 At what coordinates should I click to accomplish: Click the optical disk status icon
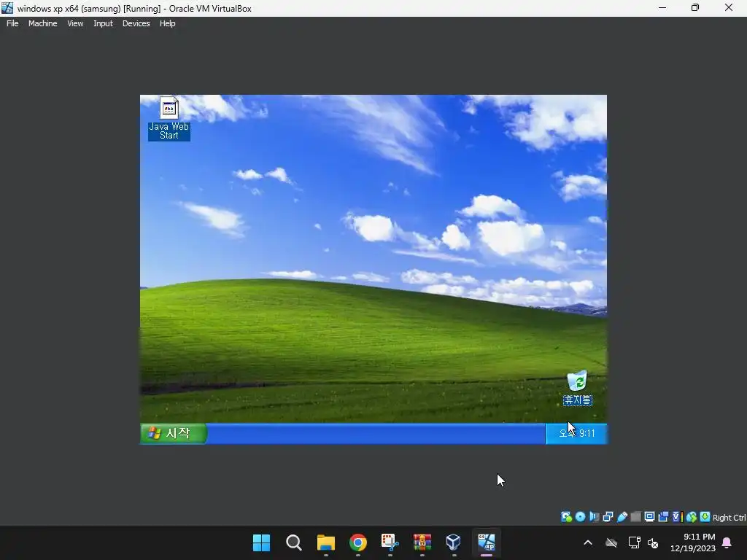click(x=580, y=517)
